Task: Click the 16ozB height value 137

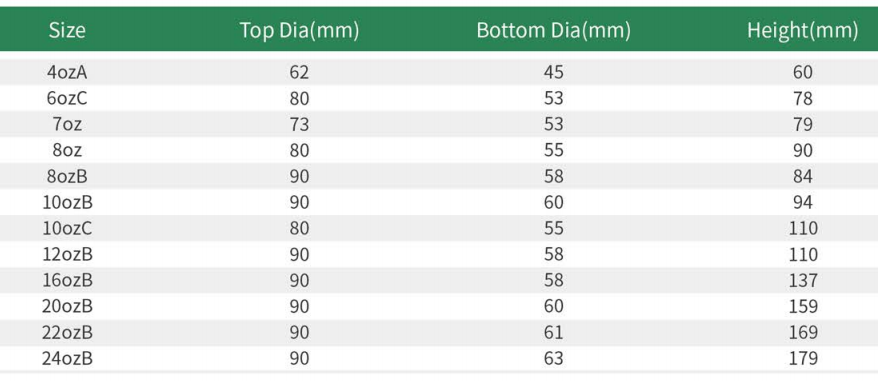Action: coord(802,280)
